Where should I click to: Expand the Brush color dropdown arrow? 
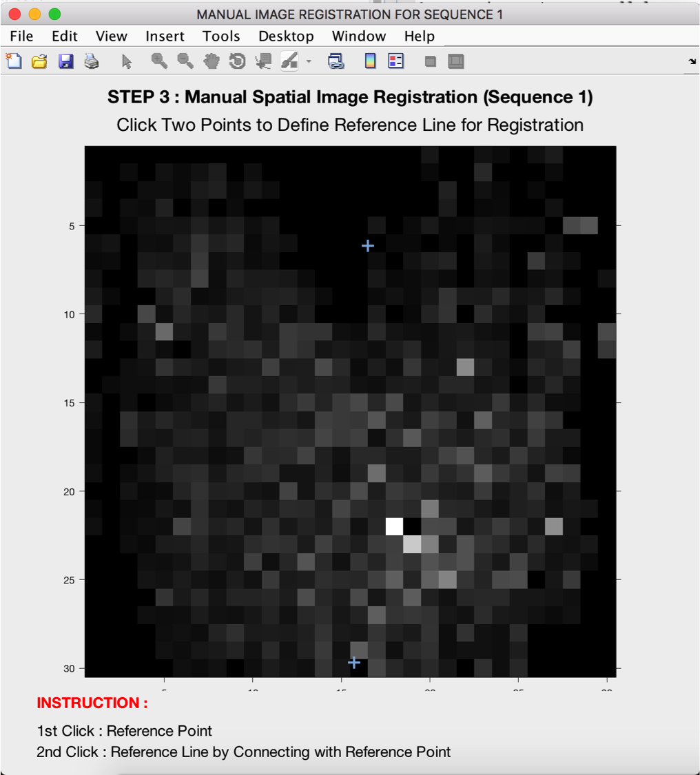[x=309, y=61]
